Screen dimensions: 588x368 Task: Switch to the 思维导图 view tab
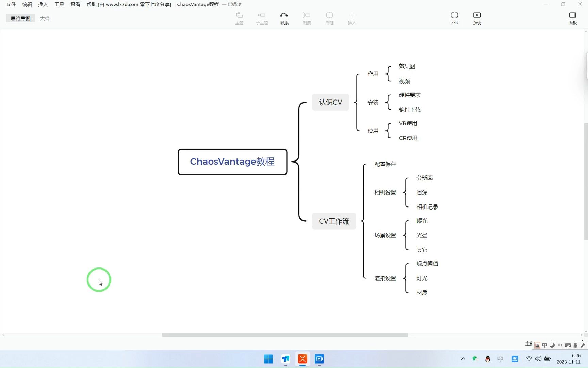click(x=20, y=18)
